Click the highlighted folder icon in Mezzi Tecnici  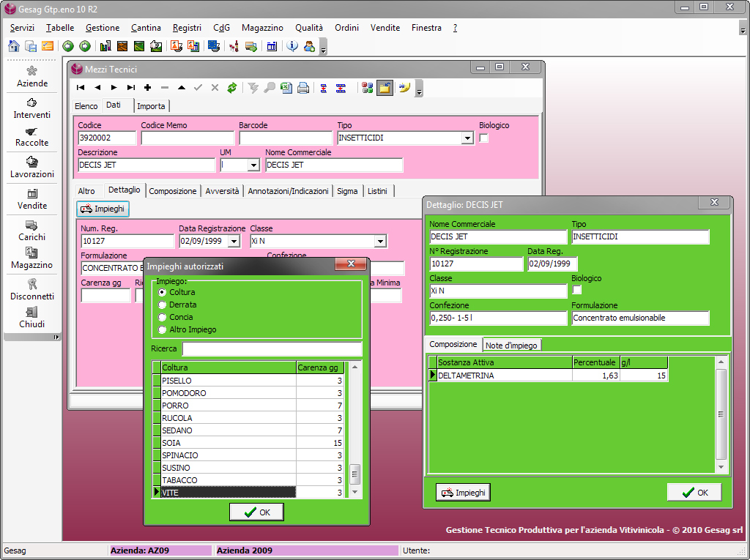pyautogui.click(x=385, y=88)
